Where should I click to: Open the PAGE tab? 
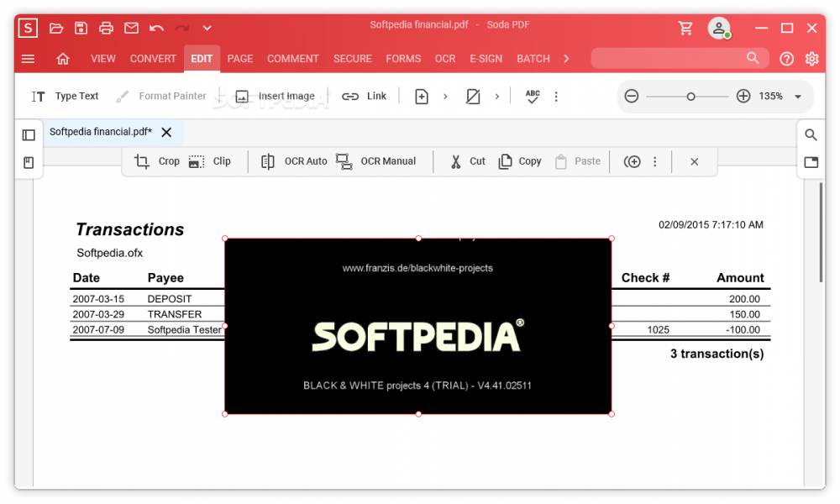(240, 59)
